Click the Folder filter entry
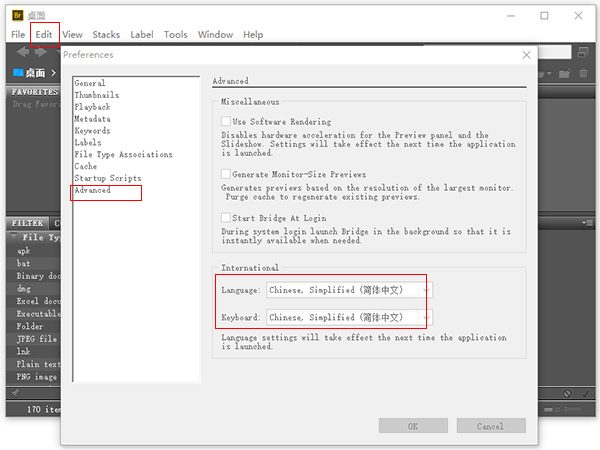600x450 pixels. 30,326
